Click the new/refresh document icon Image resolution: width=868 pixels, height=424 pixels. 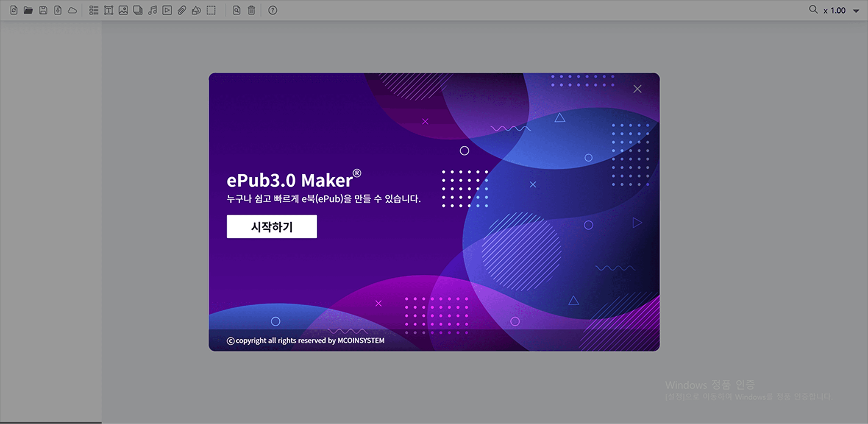coord(14,10)
